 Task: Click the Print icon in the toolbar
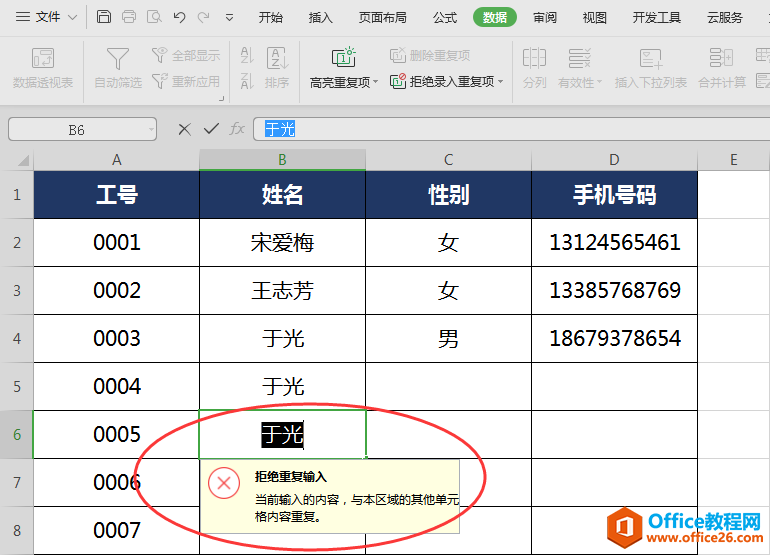pyautogui.click(x=129, y=17)
